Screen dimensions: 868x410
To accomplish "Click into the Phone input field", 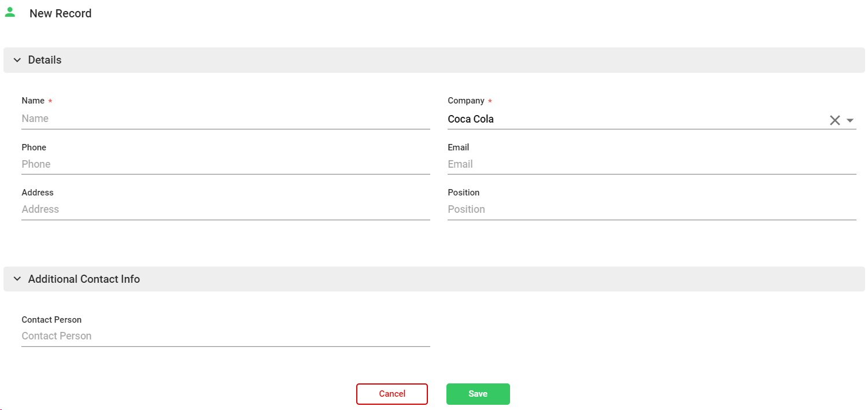I will [x=226, y=164].
